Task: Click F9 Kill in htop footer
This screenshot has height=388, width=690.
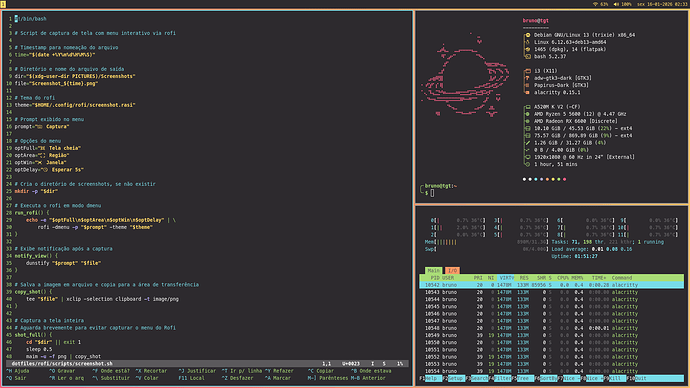Action: (614, 378)
